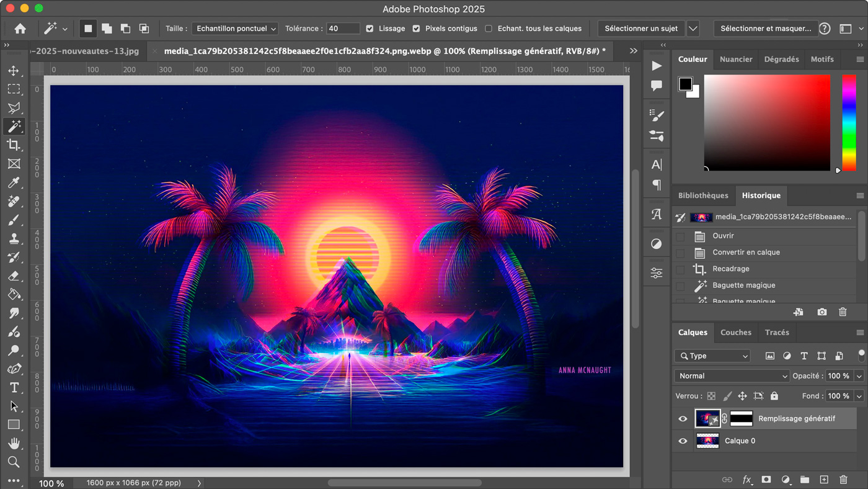Switch to the Nuancier tab
The width and height of the screenshot is (868, 489).
[x=736, y=59]
